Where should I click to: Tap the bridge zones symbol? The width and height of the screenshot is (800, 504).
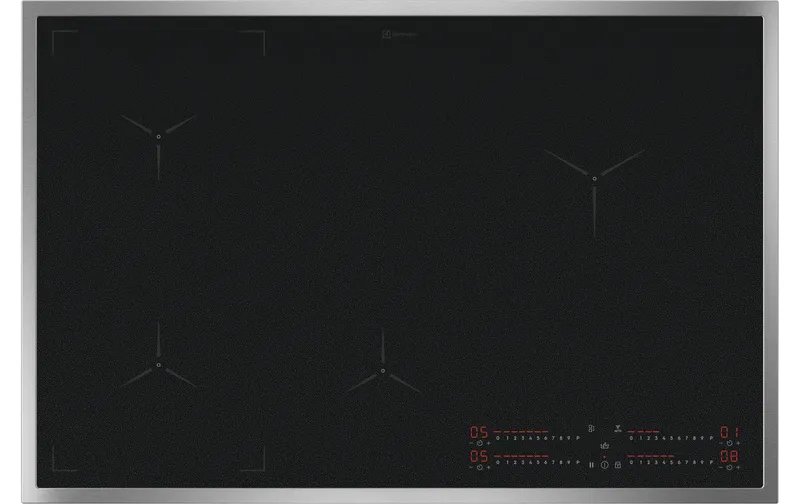pyautogui.click(x=591, y=429)
